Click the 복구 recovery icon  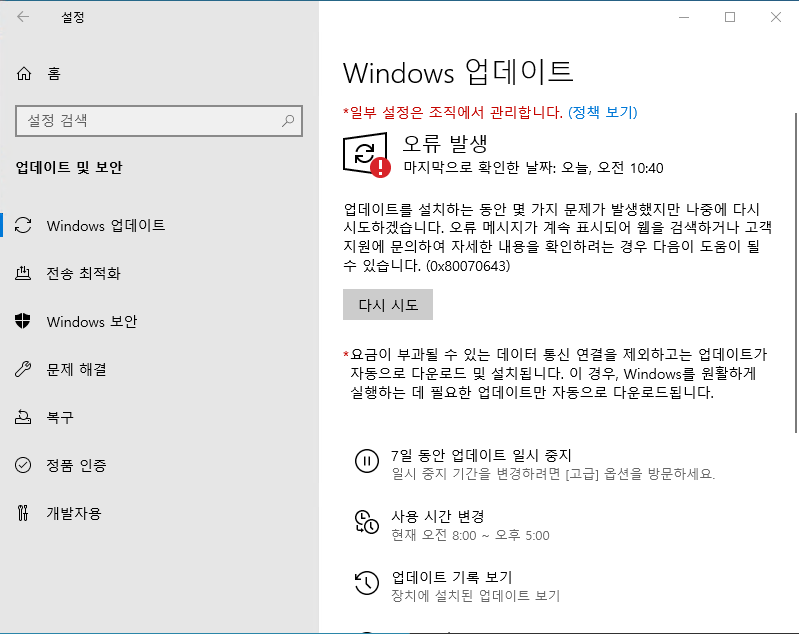(23, 417)
